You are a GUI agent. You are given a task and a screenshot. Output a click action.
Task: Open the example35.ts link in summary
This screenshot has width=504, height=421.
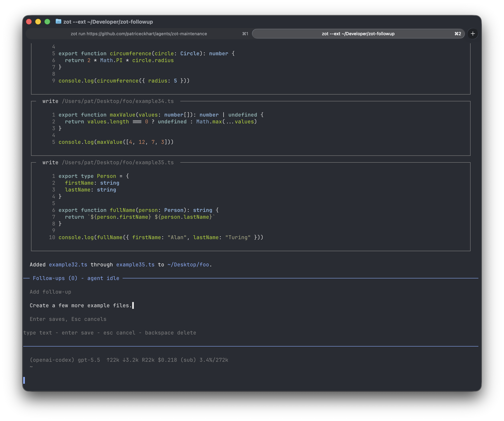(x=135, y=265)
